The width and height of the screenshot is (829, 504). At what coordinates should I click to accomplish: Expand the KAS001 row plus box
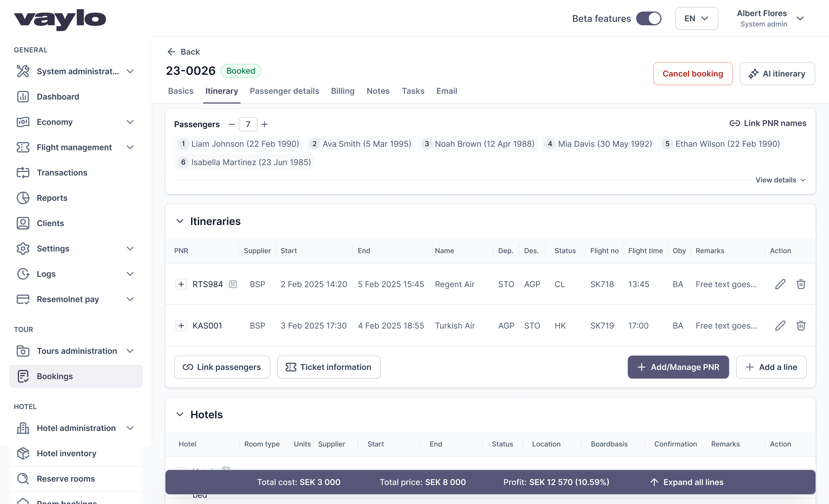tap(181, 325)
